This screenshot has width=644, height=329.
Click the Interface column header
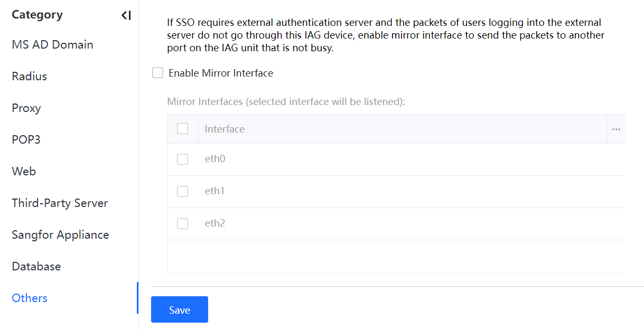pos(225,129)
